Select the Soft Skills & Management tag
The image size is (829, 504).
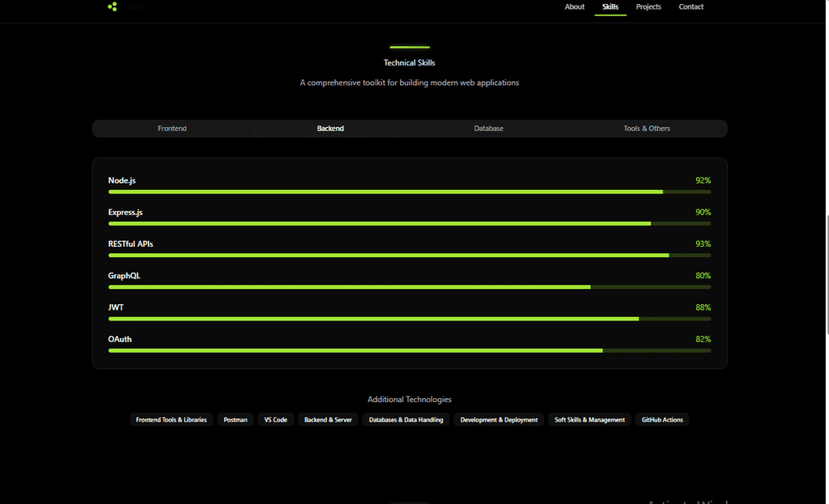[589, 420]
